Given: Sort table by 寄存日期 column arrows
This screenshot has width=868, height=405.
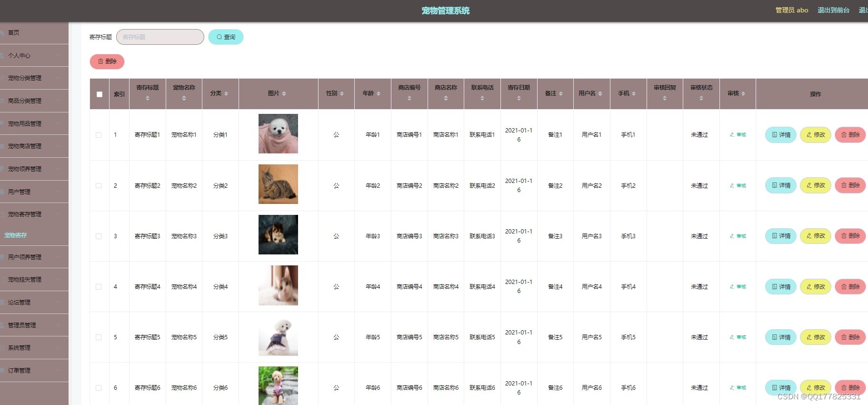Looking at the screenshot, I should point(519,98).
